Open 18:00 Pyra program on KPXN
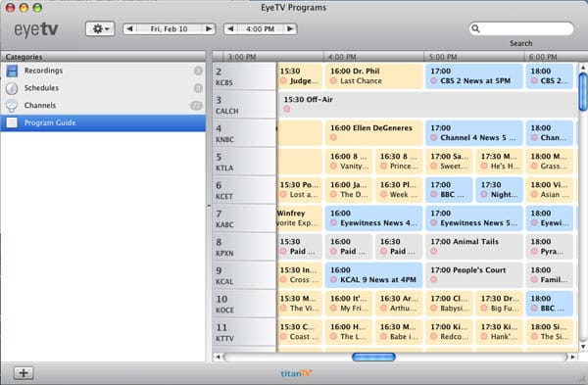The height and width of the screenshot is (385, 588). (550, 247)
